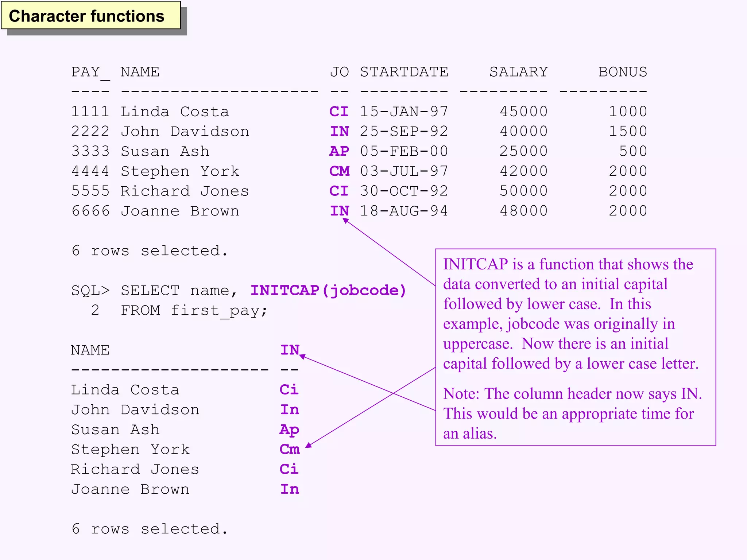Click the purple IN header of result table
This screenshot has width=747, height=560.
[290, 350]
